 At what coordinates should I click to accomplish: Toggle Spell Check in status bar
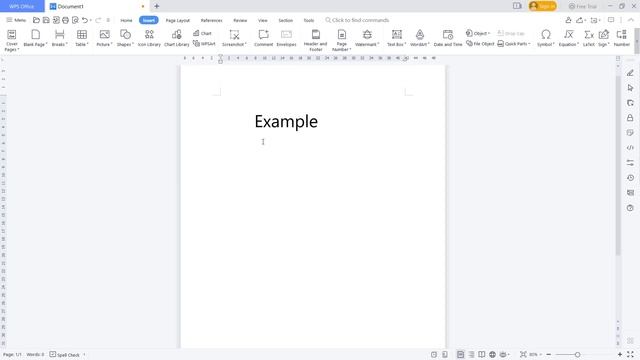coord(64,355)
